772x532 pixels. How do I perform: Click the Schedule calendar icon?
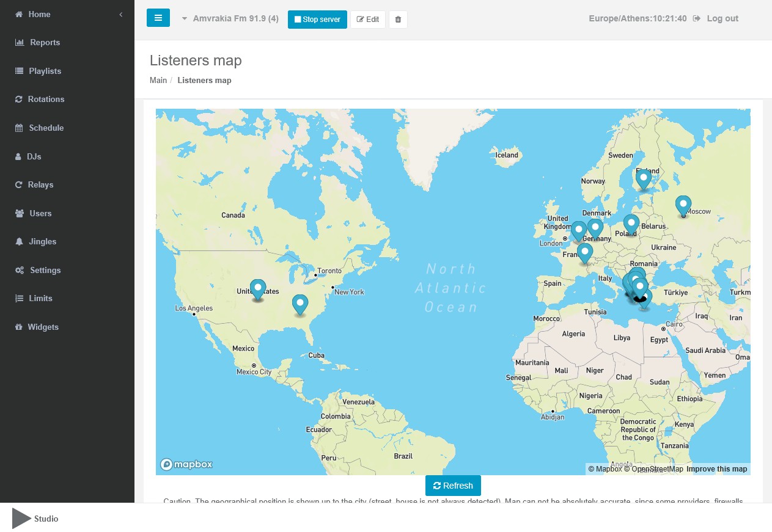(19, 128)
